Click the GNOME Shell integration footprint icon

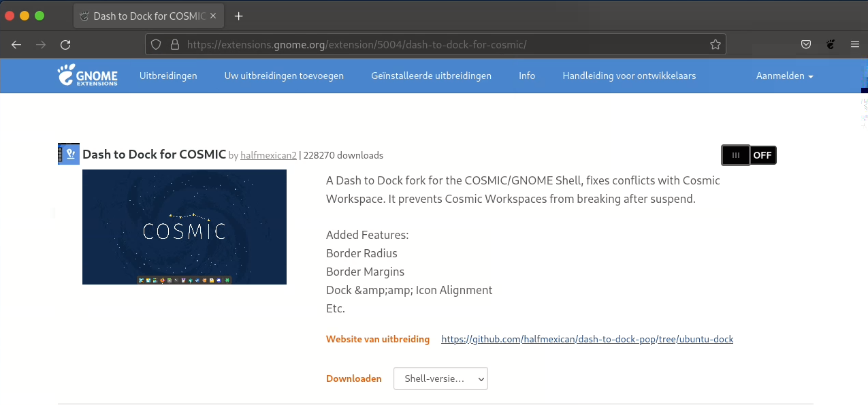click(x=831, y=44)
